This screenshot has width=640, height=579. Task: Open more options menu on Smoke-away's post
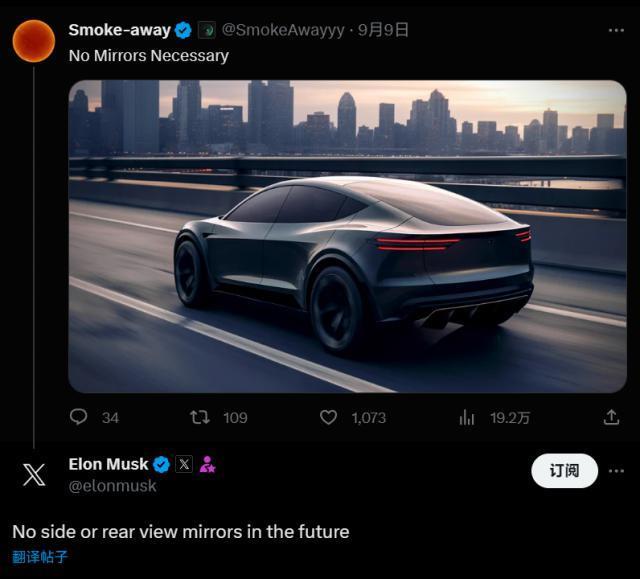[615, 30]
